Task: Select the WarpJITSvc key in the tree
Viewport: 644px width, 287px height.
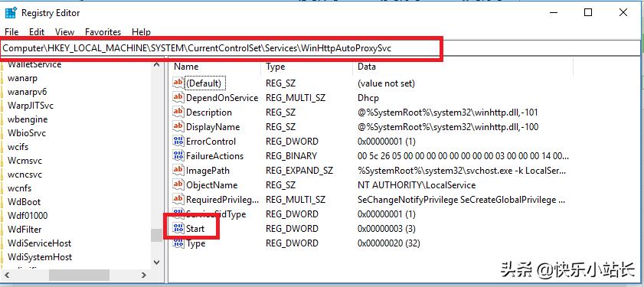Action: 31,106
